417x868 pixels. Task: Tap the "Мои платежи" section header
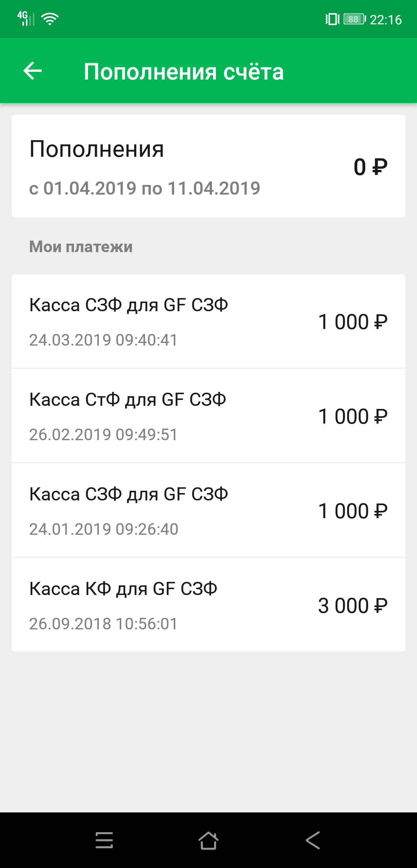point(81,247)
